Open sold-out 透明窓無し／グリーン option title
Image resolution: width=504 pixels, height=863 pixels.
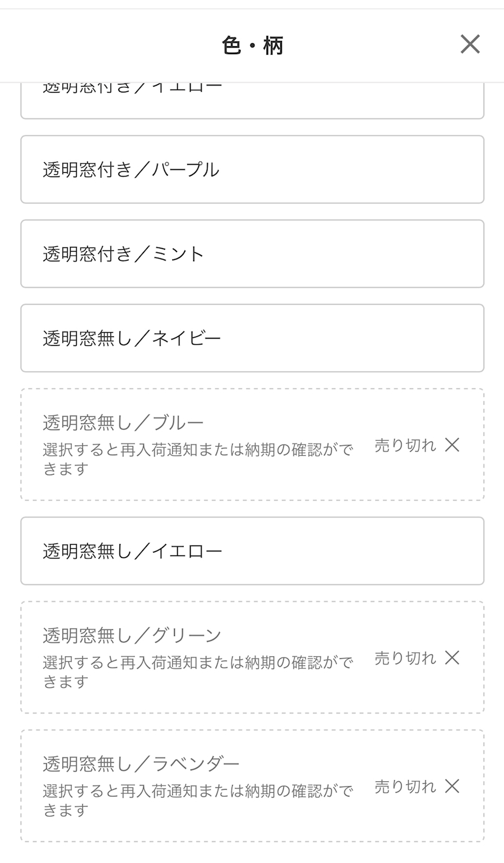(132, 635)
